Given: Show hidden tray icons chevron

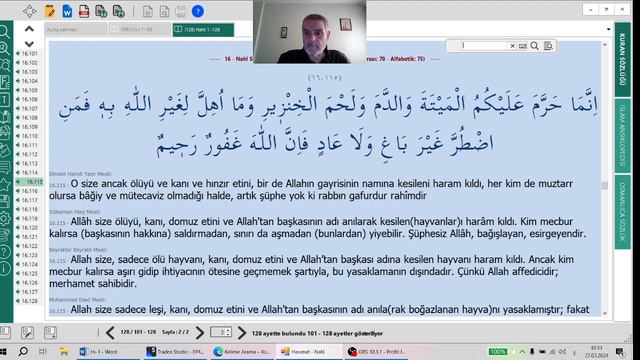Looking at the screenshot, I should 522,351.
